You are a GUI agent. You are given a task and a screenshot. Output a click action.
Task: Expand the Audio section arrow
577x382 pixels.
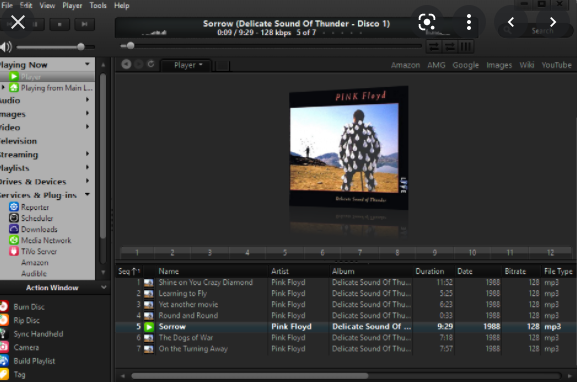coord(88,100)
